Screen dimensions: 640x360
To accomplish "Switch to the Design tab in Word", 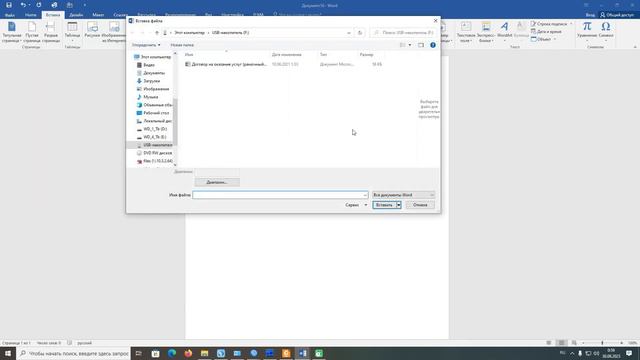I will point(76,15).
